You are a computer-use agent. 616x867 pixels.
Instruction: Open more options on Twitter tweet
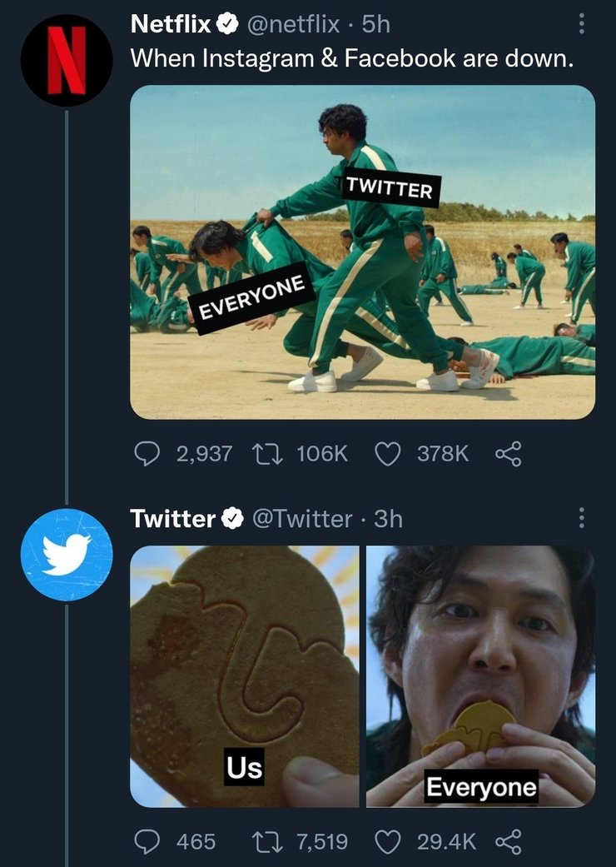581,519
